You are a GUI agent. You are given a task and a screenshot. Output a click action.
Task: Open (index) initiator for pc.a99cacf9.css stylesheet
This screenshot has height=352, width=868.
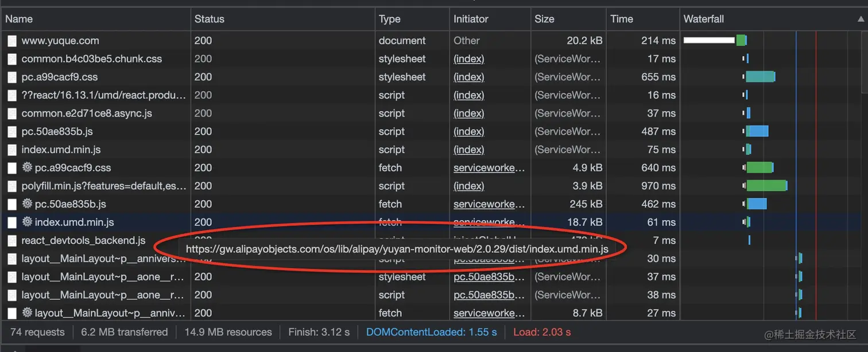tap(468, 77)
